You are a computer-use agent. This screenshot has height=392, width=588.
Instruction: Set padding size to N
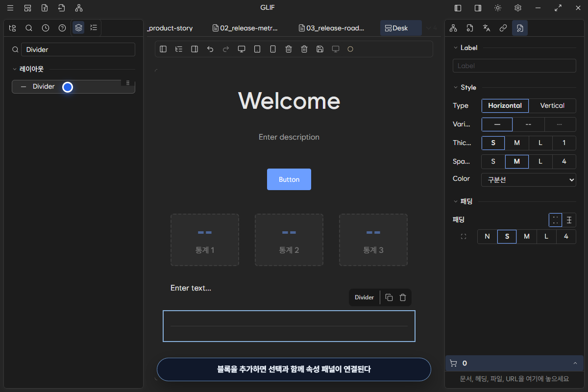tap(487, 237)
